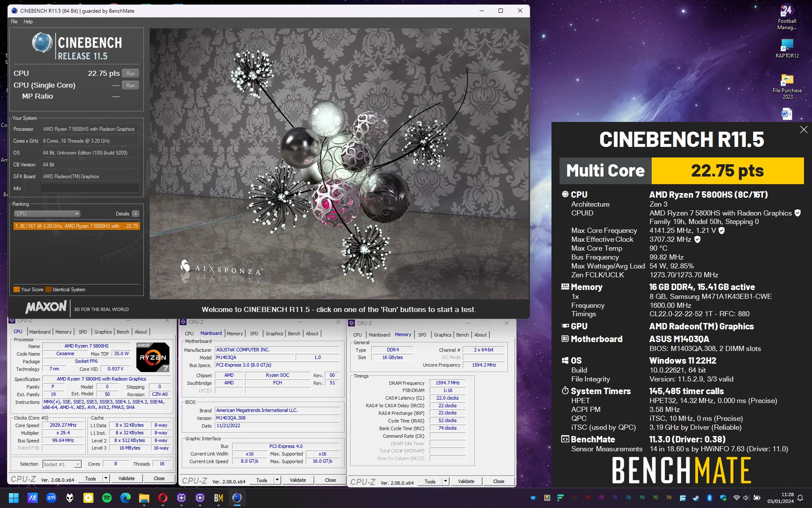Open Windows Security shield tray icon
This screenshot has height=508, width=812.
point(723,498)
